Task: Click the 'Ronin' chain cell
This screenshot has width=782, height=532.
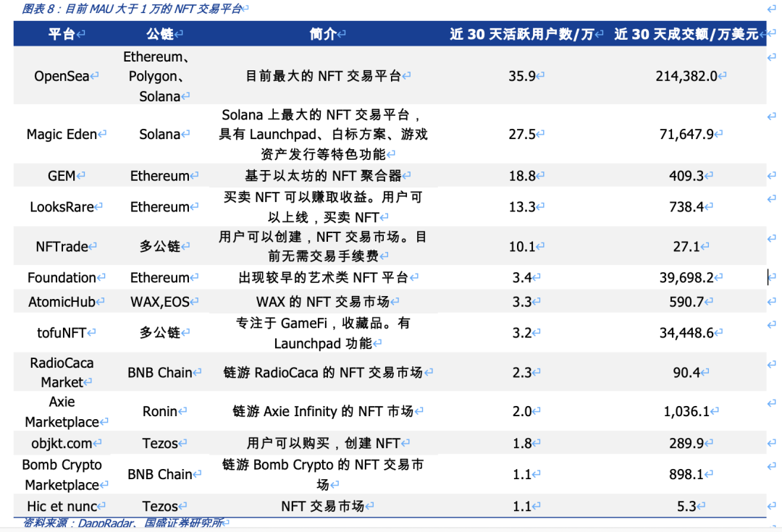Action: 159,412
